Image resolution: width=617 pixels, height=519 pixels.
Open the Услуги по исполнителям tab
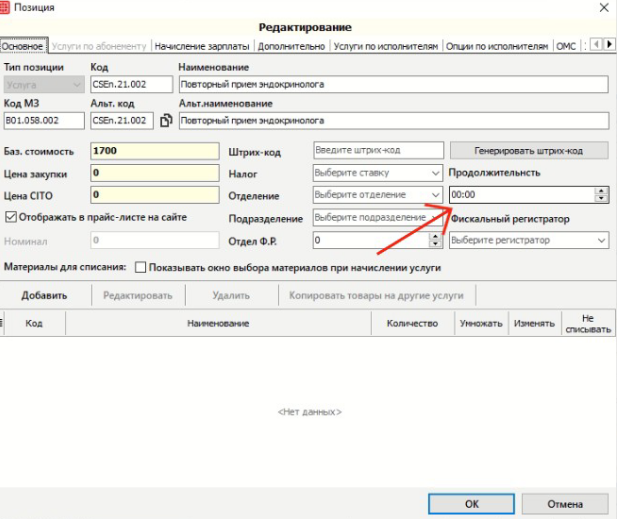pyautogui.click(x=386, y=46)
